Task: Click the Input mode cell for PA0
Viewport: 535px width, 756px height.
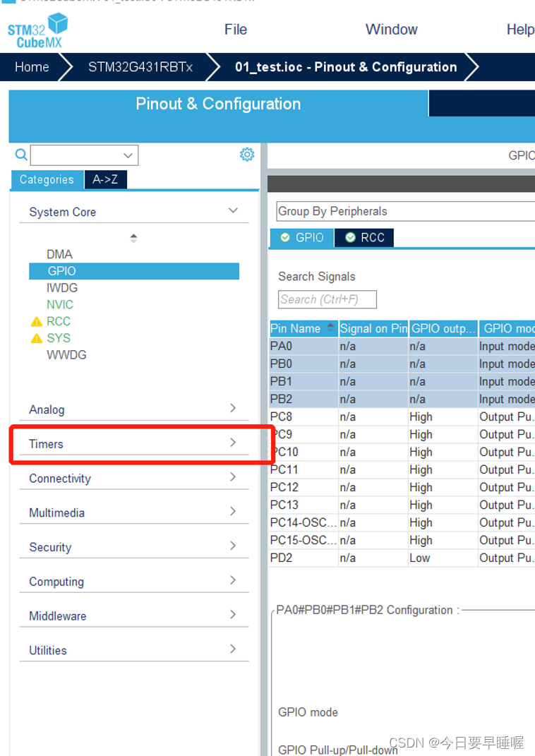Action: pos(507,346)
